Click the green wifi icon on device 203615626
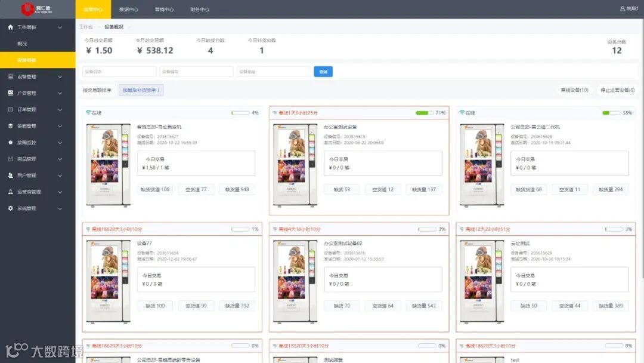The height and width of the screenshot is (363, 644). click(462, 112)
